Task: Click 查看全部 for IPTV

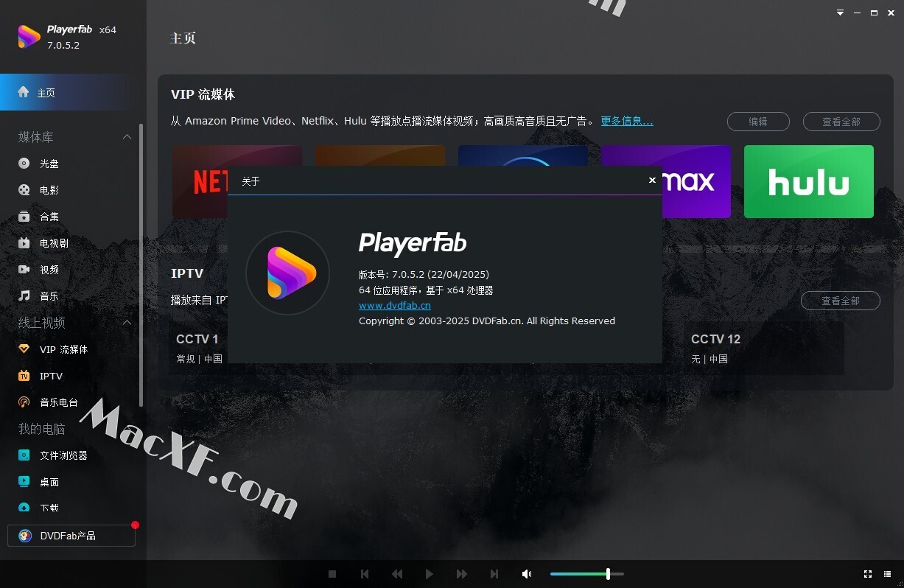Action: [x=841, y=301]
